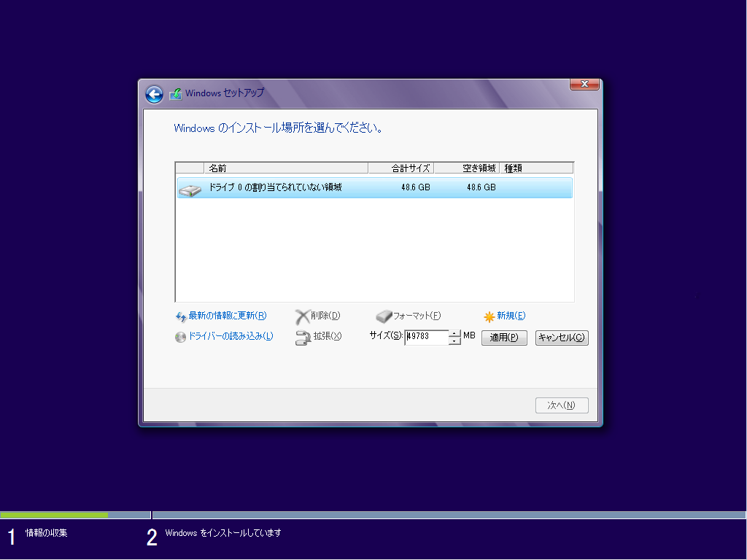This screenshot has width=747, height=560.
Task: Click the load driver disc icon
Action: click(x=181, y=337)
